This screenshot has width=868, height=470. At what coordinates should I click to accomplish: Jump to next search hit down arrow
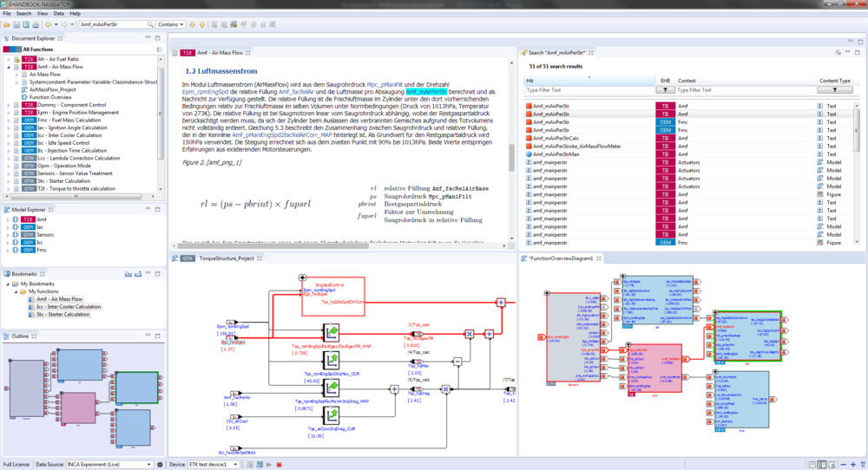point(193,24)
